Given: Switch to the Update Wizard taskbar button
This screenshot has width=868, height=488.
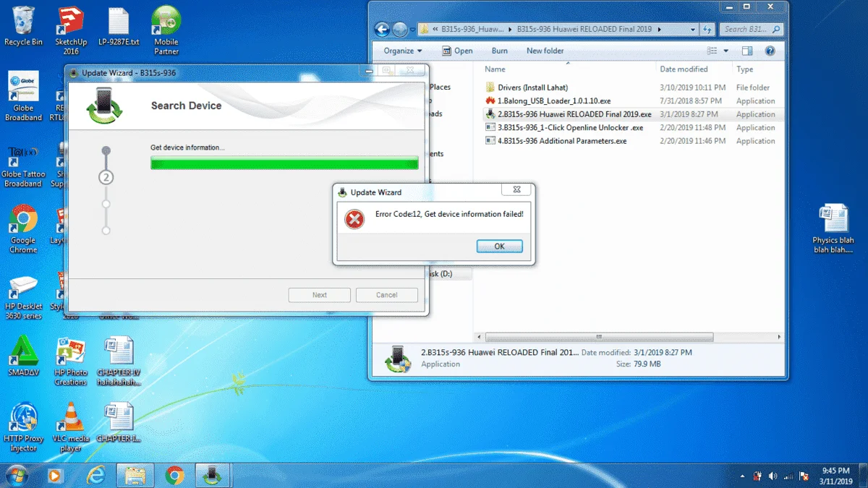Looking at the screenshot, I should click(213, 475).
